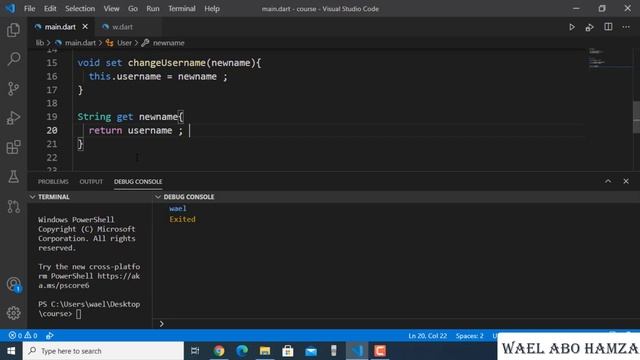Close the main.dart tab
Viewport: 640px width, 360px height.
(85, 27)
